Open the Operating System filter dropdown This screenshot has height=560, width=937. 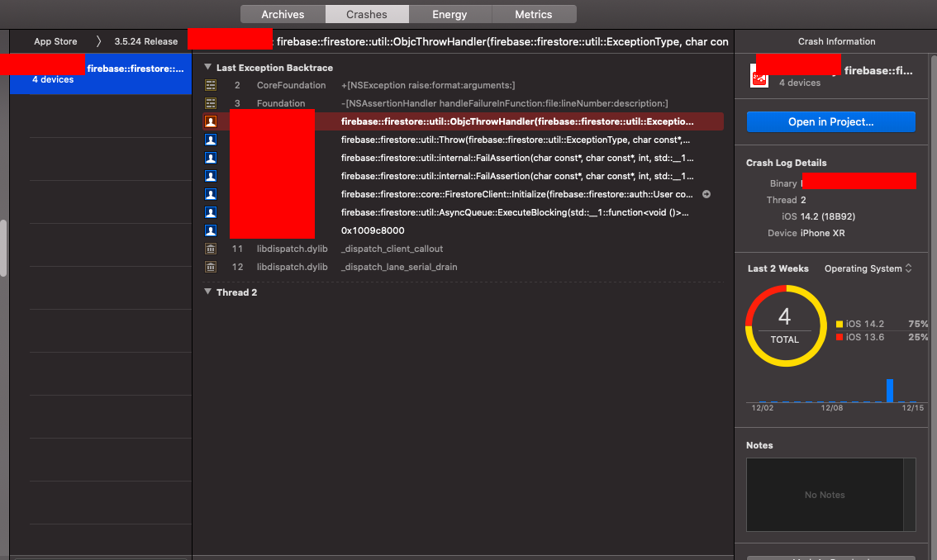pos(868,268)
